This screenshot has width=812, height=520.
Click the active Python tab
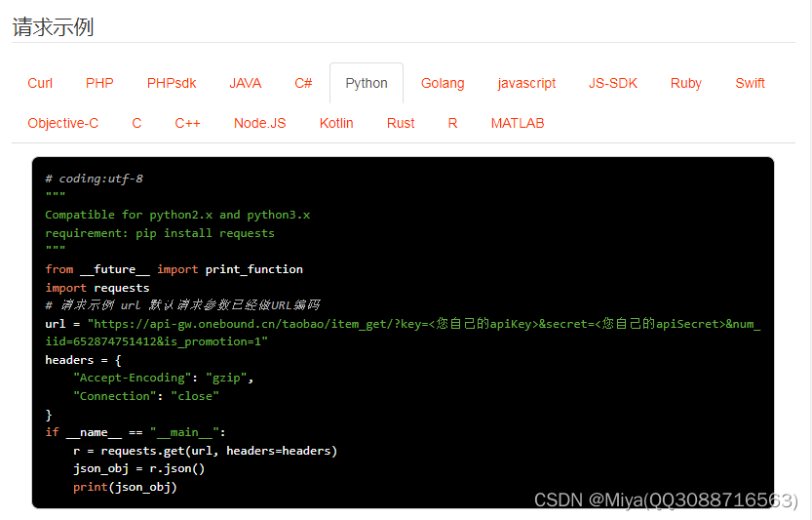click(367, 83)
